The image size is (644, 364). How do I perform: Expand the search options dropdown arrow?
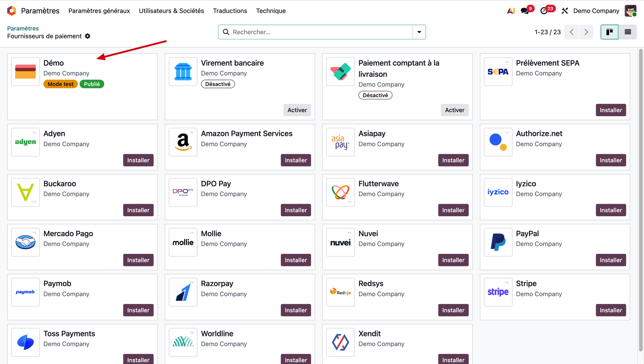coord(419,32)
